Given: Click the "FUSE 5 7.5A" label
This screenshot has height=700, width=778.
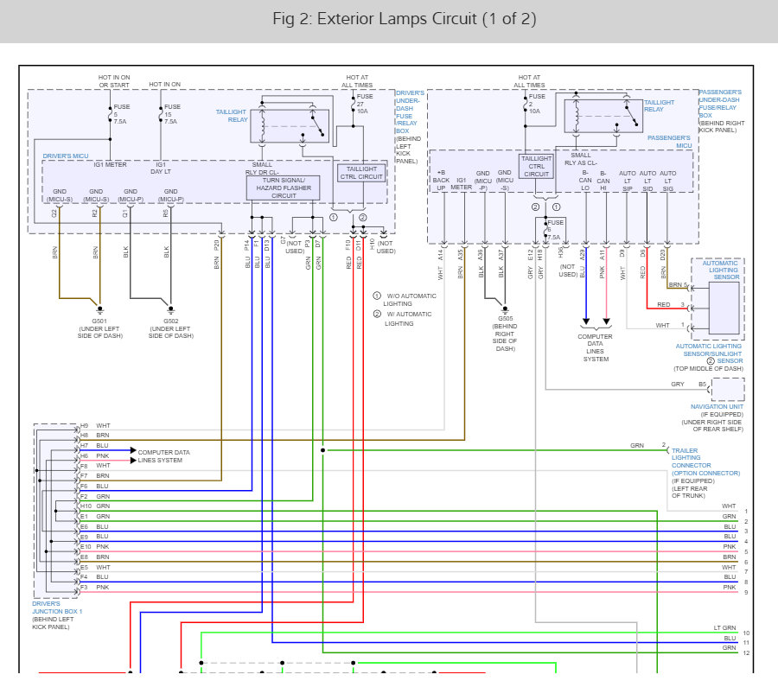Looking at the screenshot, I should 122,114.
